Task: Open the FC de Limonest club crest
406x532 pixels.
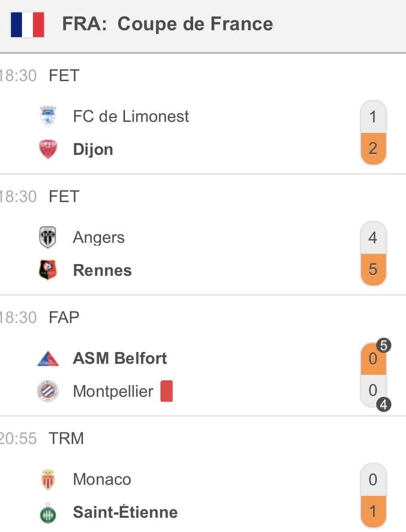Action: [48, 116]
